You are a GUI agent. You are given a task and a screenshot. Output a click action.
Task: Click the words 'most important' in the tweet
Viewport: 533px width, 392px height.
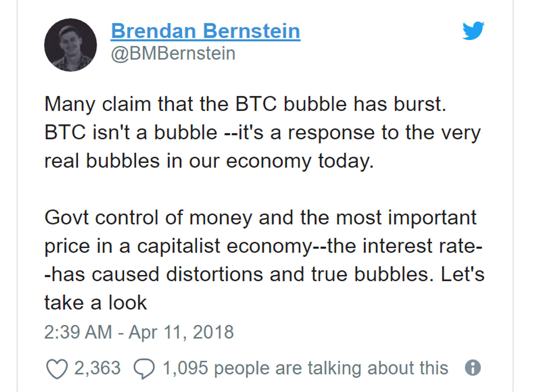click(406, 218)
